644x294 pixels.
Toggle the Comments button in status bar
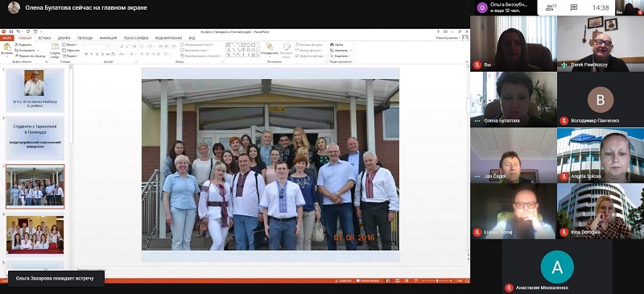click(x=368, y=281)
